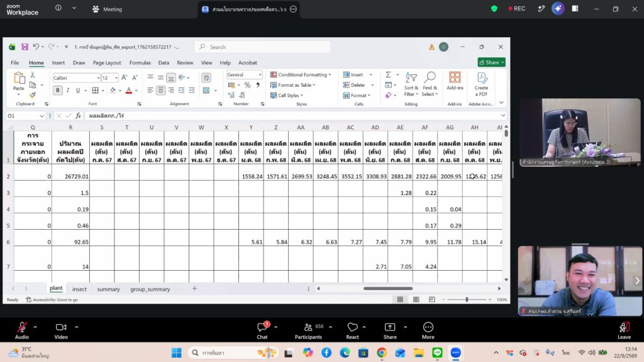Click the Format Painter brush icon

pos(33,95)
